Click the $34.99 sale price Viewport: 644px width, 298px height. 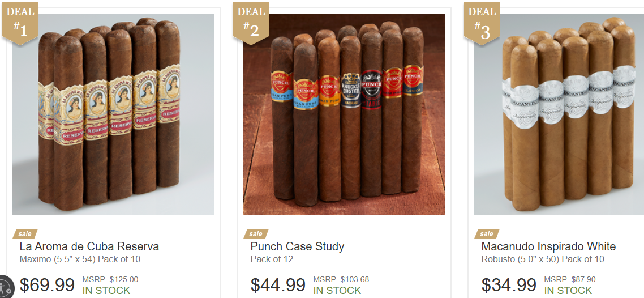(509, 284)
